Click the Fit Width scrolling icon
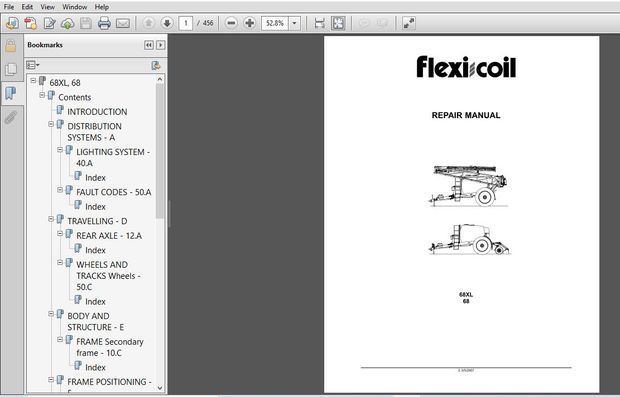 (x=319, y=23)
